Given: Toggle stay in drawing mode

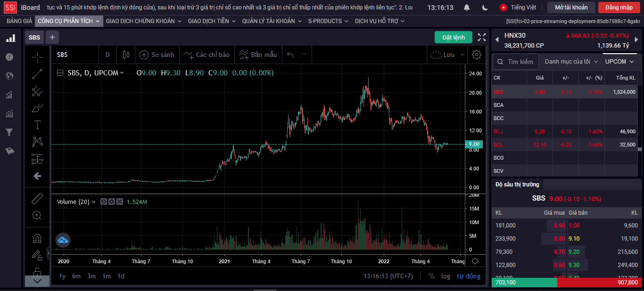Looking at the screenshot, I should [x=37, y=255].
